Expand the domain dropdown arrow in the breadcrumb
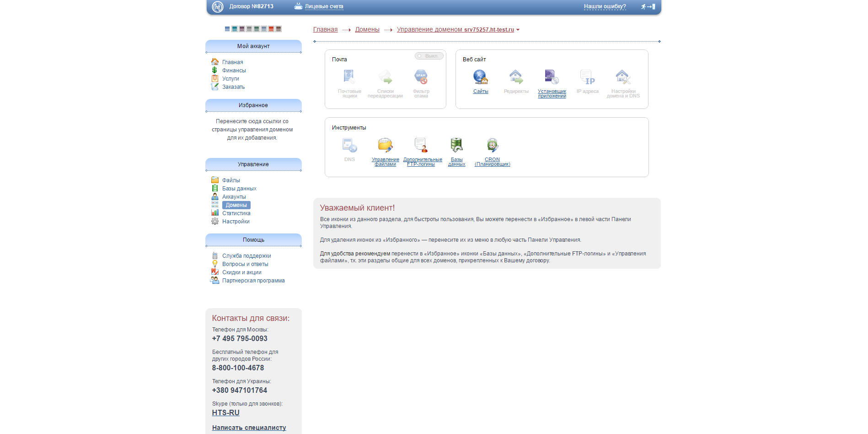 (518, 30)
